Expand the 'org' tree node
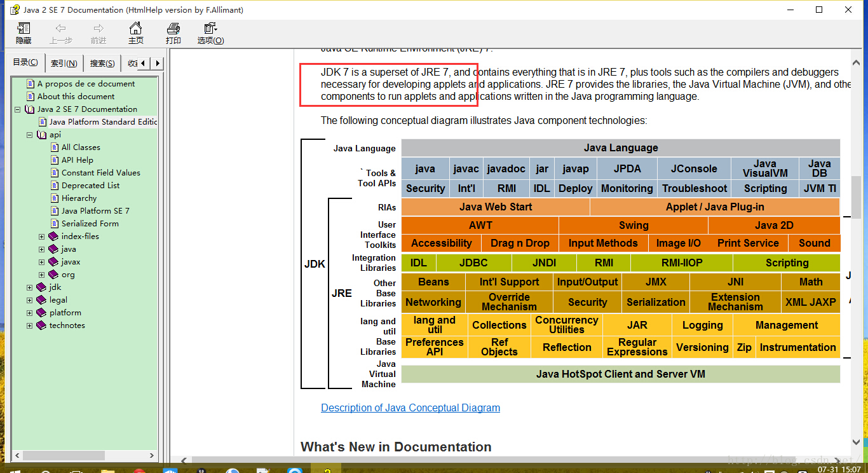The image size is (868, 473). click(41, 275)
